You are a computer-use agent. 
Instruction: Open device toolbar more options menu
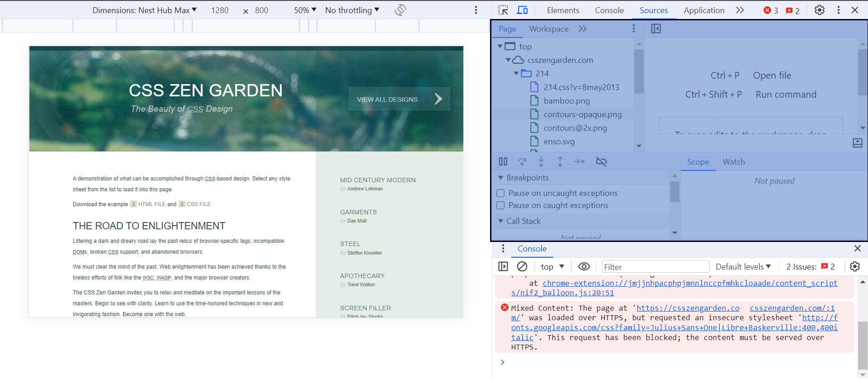tap(476, 10)
